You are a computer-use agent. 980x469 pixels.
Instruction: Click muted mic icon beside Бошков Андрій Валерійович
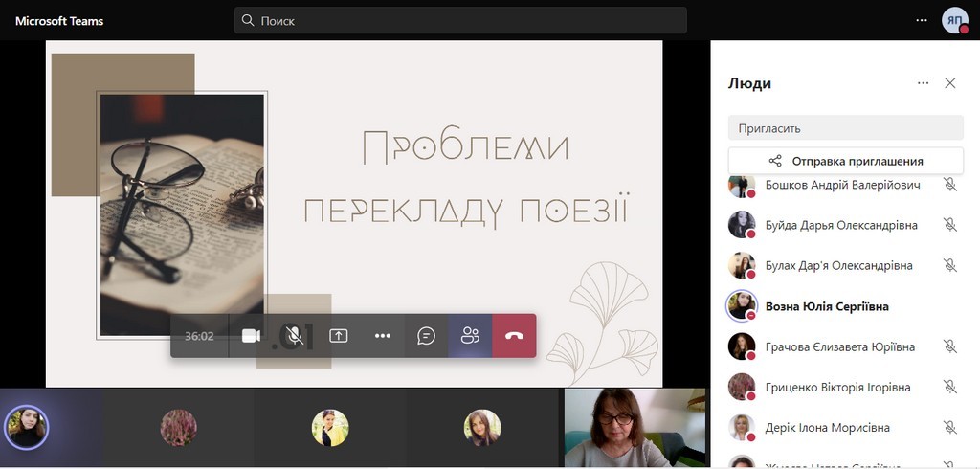point(949,185)
